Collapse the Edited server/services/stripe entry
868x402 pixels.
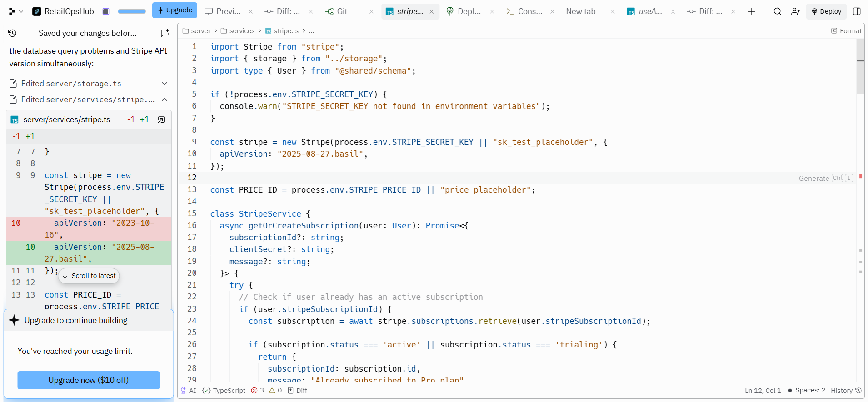89,99
